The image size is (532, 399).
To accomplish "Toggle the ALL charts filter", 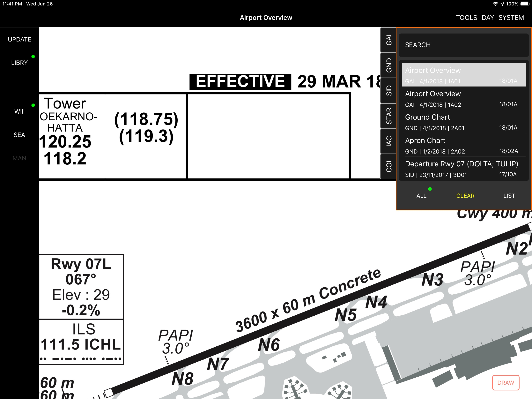I will 421,196.
